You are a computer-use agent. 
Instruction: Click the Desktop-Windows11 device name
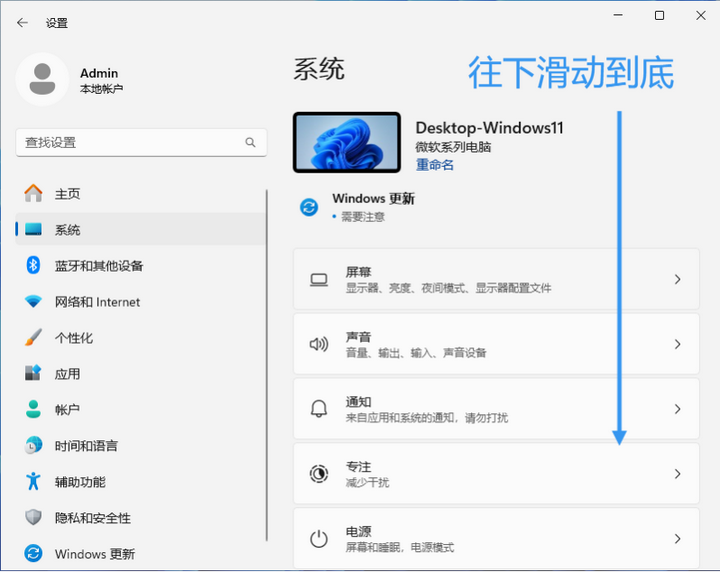coord(489,128)
